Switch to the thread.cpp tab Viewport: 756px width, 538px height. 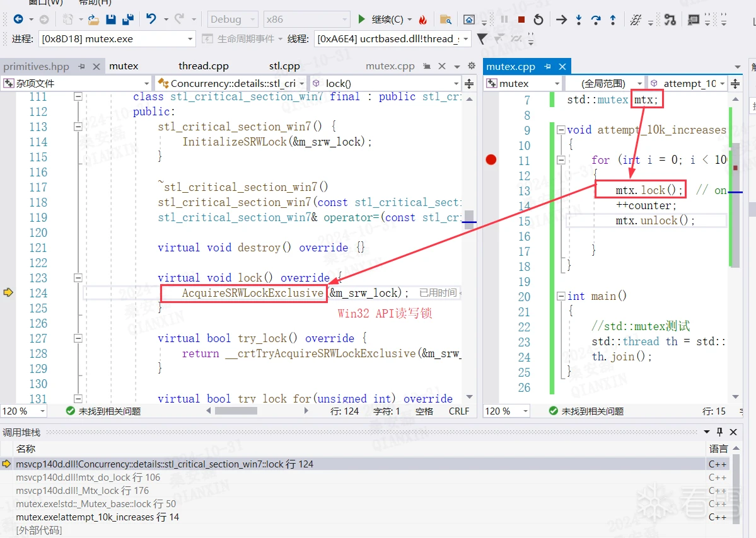coord(203,66)
